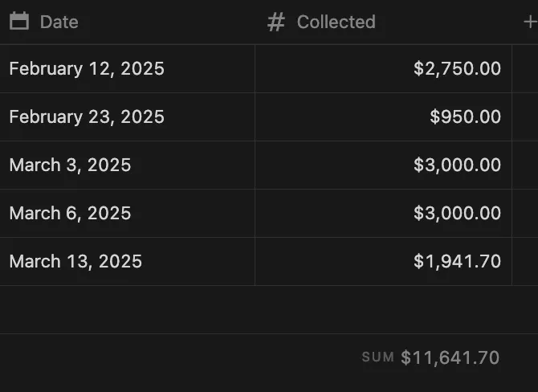Edit the $950.00 collected amount
The image size is (538, 392).
[x=383, y=116]
